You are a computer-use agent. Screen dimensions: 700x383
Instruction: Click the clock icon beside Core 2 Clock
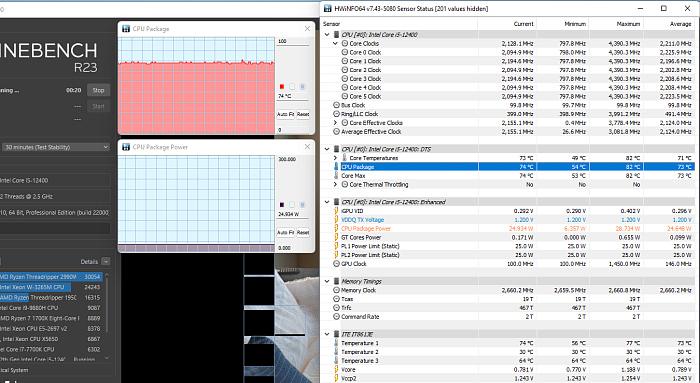click(x=345, y=70)
